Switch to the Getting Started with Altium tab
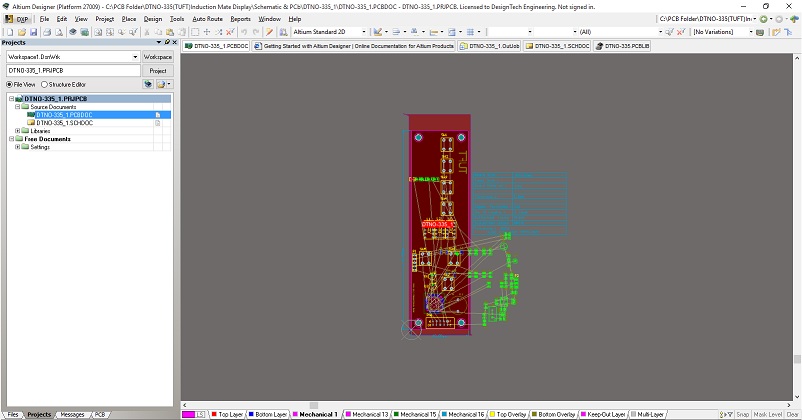Viewport: 802px width, 420px height. tap(354, 46)
